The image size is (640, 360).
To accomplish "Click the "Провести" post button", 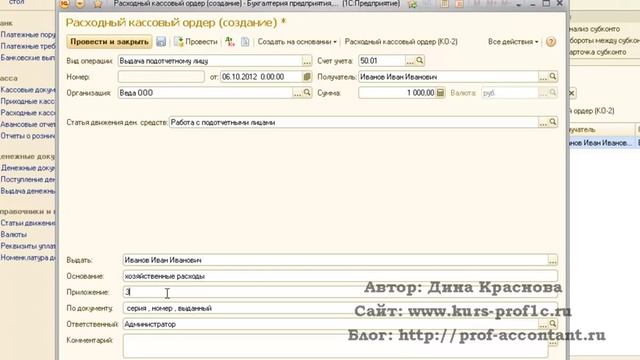I will [196, 42].
